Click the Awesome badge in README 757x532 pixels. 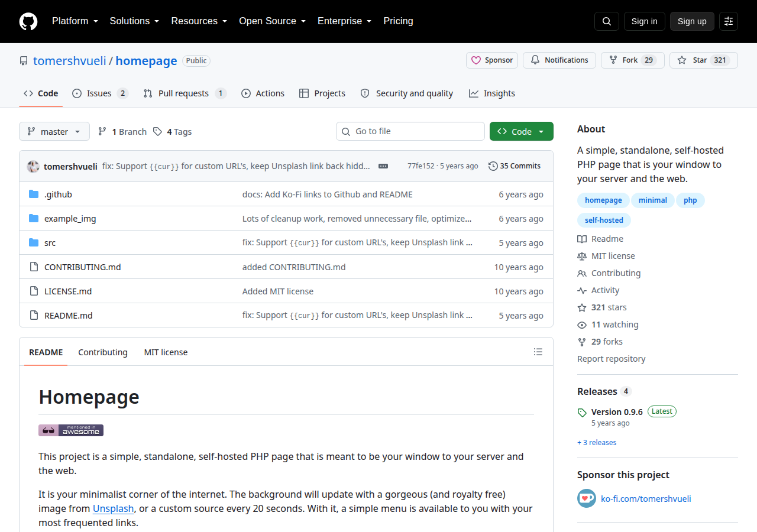71,430
